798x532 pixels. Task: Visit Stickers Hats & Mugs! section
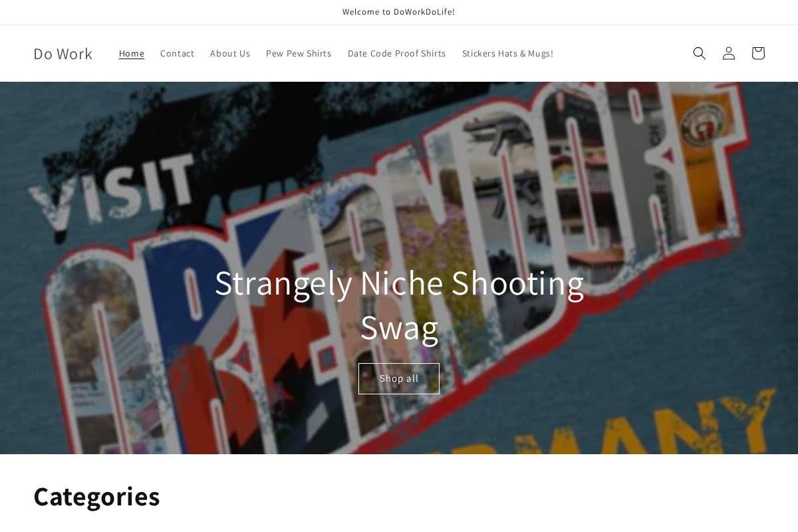[x=507, y=53]
